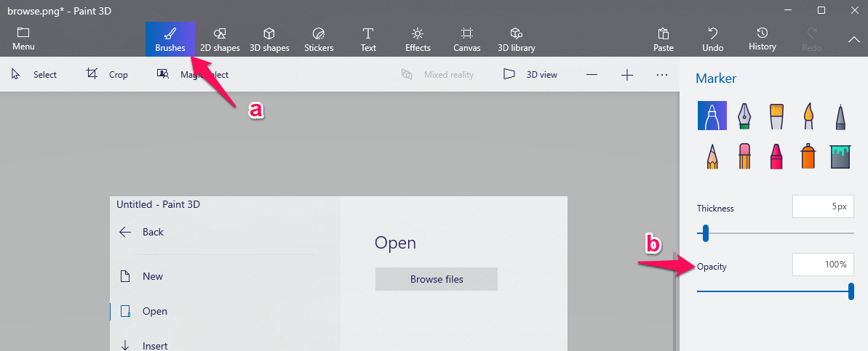Open the 3D shapes tab

[269, 39]
